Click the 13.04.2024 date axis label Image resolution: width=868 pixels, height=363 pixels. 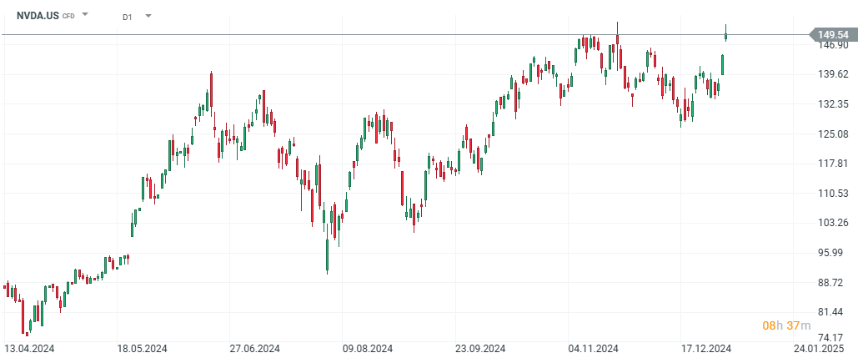click(x=28, y=349)
